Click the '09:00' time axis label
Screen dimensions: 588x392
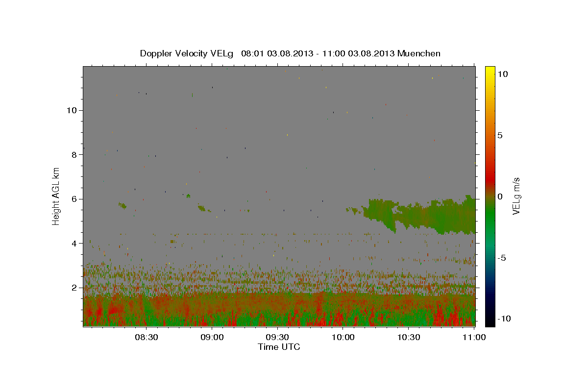coord(212,337)
